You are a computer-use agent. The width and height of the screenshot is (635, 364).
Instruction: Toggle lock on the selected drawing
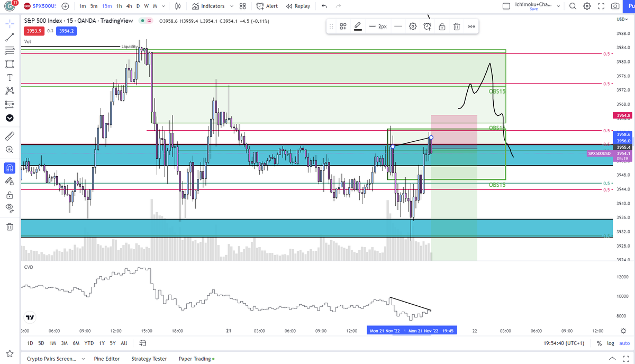coord(441,26)
